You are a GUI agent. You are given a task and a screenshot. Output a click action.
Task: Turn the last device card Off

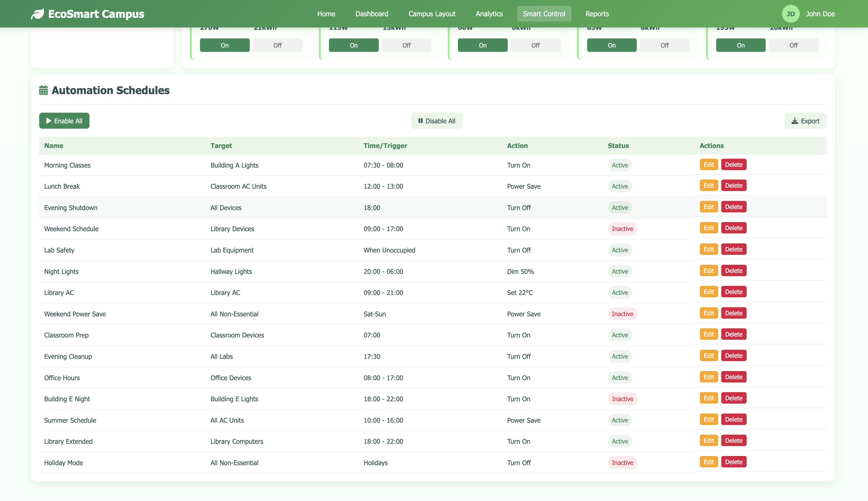point(793,45)
